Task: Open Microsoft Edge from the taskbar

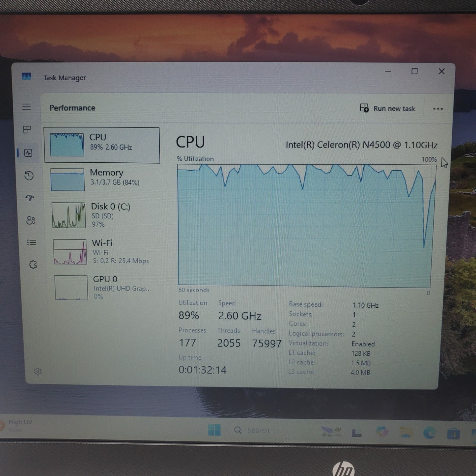Action: pos(430,433)
